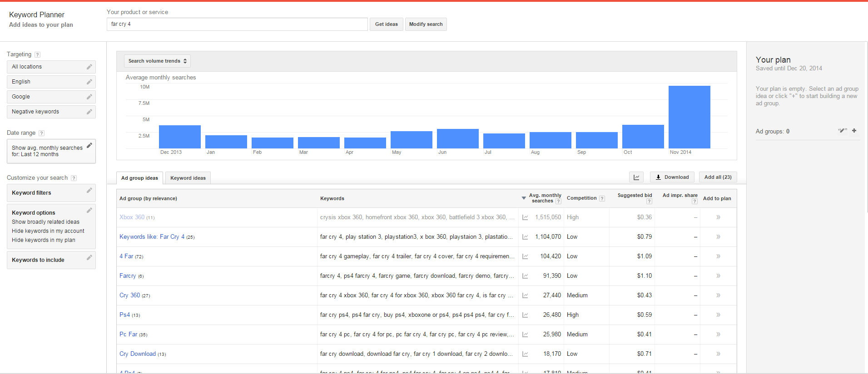Screen dimensions: 868x374
Task: Click Hide keywords in my account option
Action: 48,231
